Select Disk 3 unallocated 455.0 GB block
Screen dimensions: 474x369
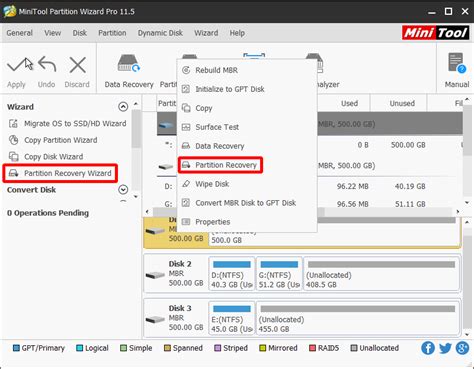(x=358, y=318)
